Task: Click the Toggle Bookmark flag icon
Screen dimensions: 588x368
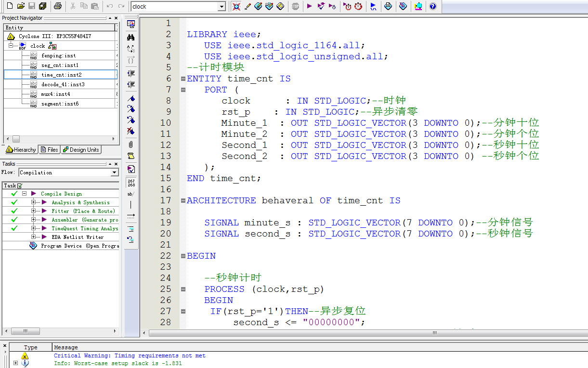Action: click(x=131, y=98)
